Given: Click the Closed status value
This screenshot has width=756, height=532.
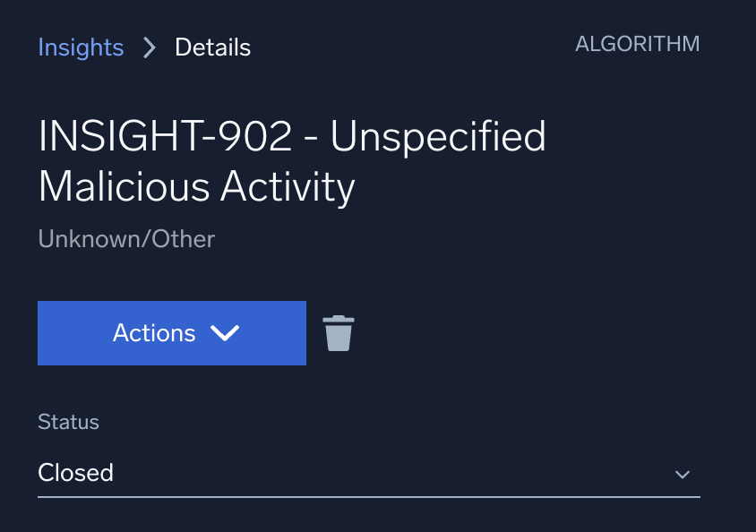Looking at the screenshot, I should pos(76,473).
